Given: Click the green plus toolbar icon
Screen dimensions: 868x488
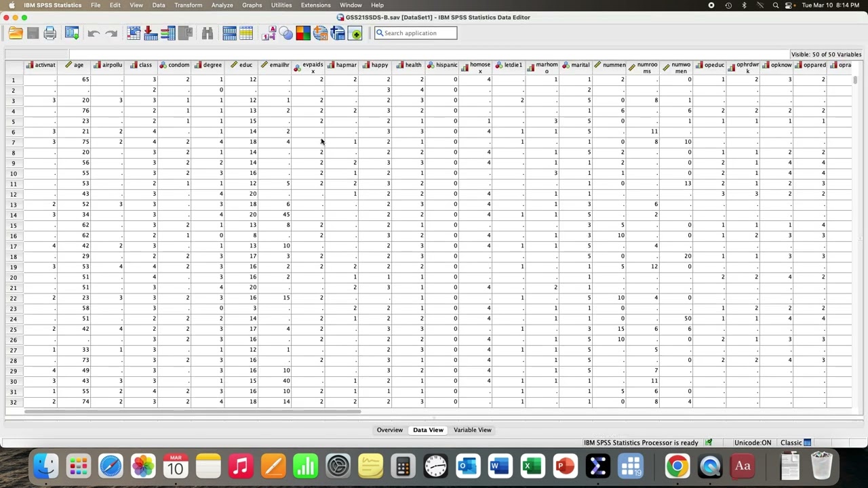Looking at the screenshot, I should tap(355, 33).
